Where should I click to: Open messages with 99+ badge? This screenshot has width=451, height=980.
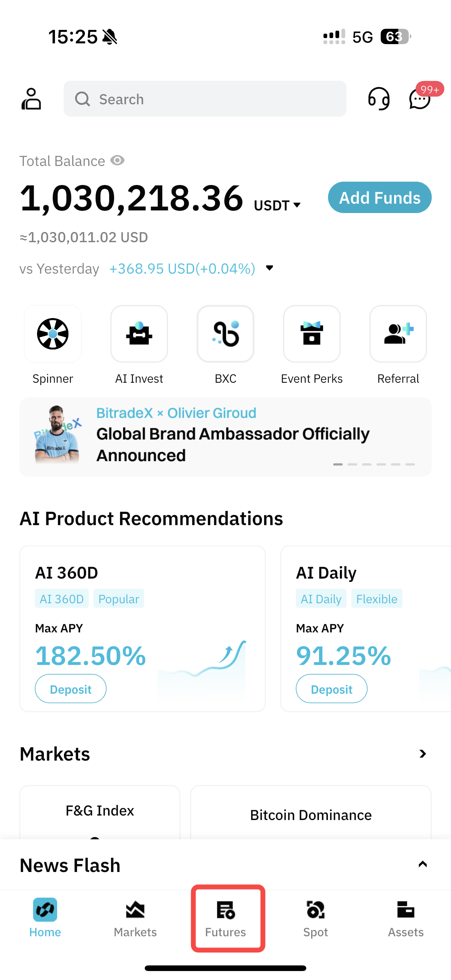[x=420, y=99]
